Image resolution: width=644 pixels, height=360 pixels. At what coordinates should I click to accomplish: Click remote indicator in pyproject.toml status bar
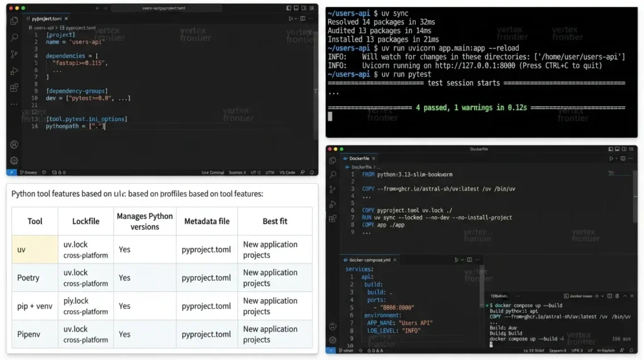pyautogui.click(x=11, y=172)
